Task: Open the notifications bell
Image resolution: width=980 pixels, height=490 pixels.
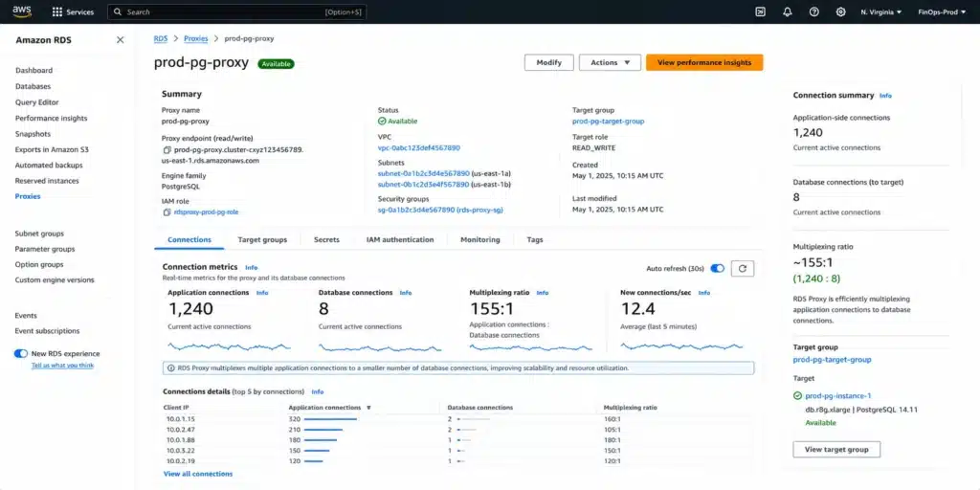Action: click(x=788, y=11)
